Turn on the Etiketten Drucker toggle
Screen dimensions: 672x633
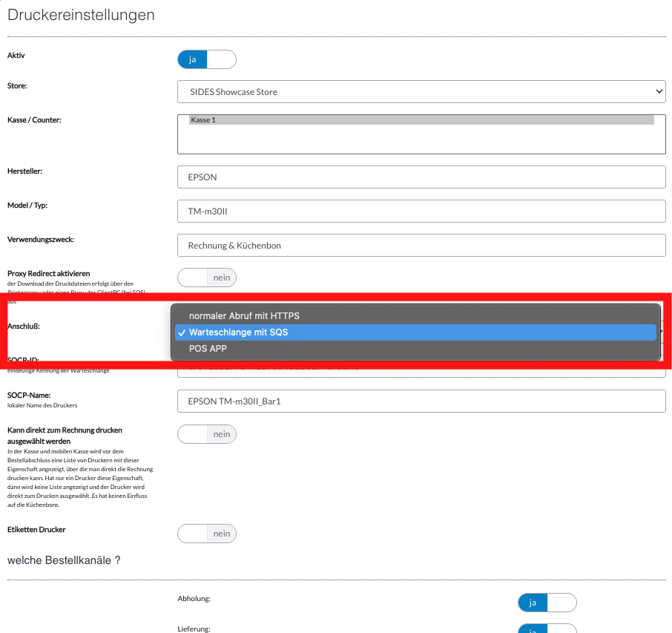(x=206, y=534)
